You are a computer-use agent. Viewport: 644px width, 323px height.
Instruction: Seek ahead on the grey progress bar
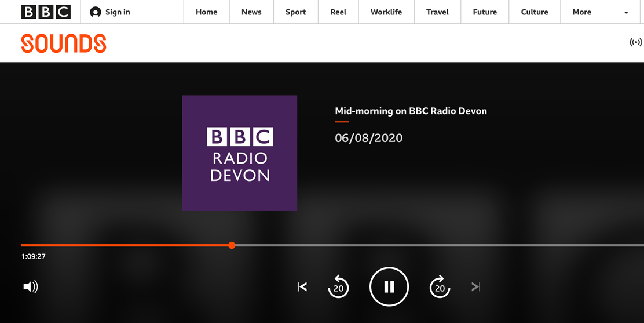click(x=440, y=245)
